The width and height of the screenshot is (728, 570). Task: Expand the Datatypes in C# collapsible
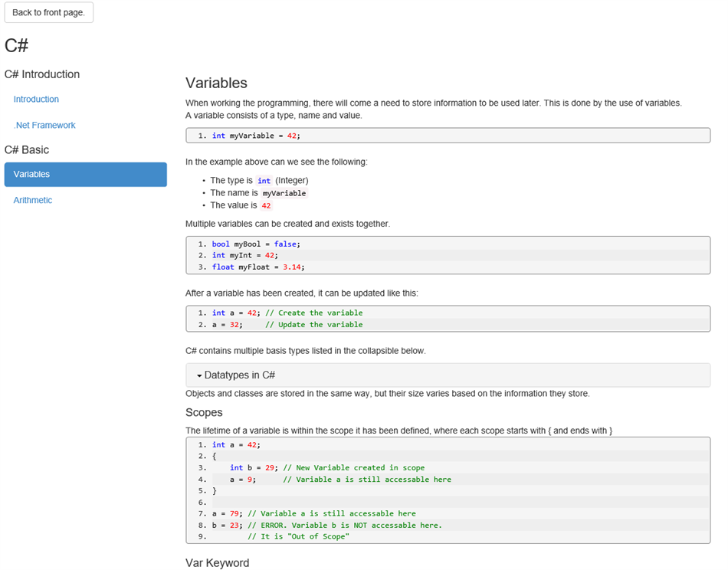point(239,375)
